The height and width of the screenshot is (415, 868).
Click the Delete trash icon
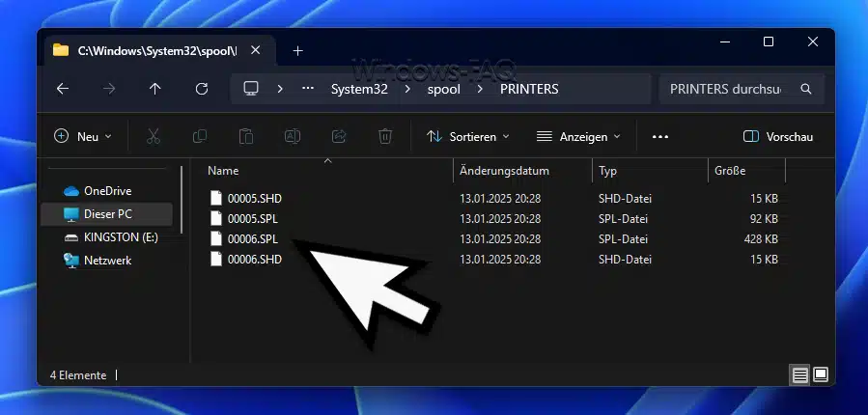click(385, 137)
